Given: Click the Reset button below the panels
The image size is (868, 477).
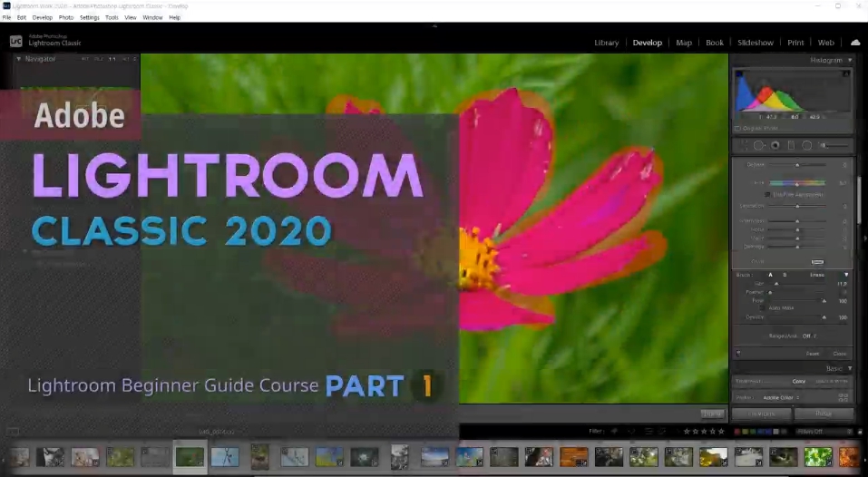Looking at the screenshot, I should [x=824, y=414].
